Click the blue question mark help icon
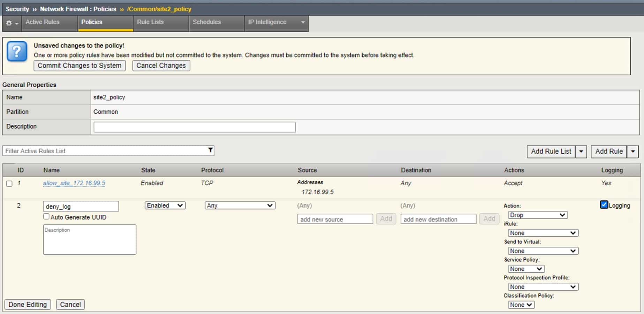Screen dimensions: 644x314 point(16,51)
